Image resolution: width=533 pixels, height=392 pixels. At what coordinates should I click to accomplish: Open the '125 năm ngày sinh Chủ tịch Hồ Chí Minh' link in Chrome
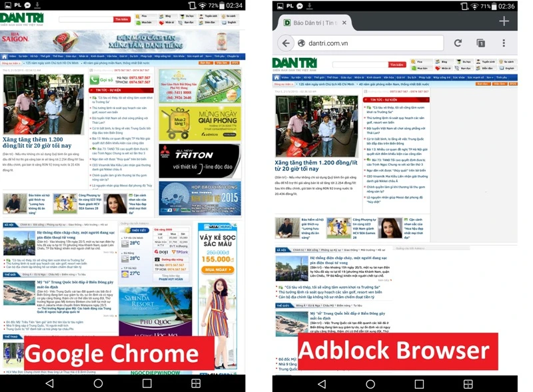pos(52,63)
